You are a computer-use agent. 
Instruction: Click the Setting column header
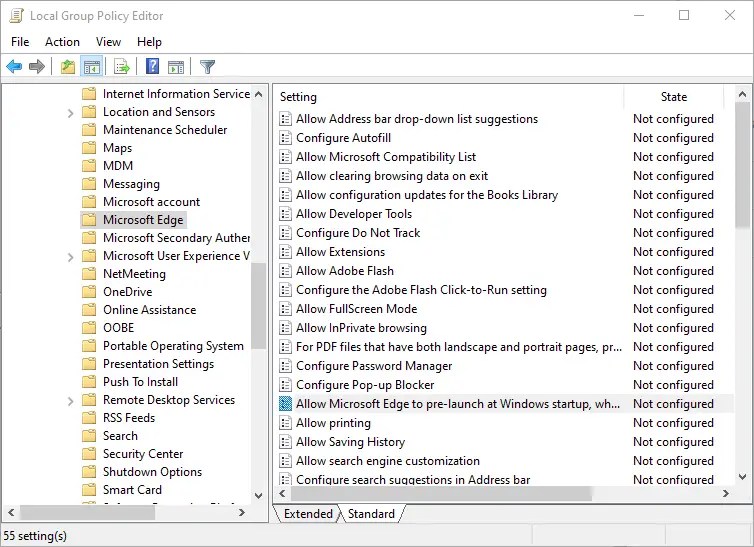pos(450,97)
